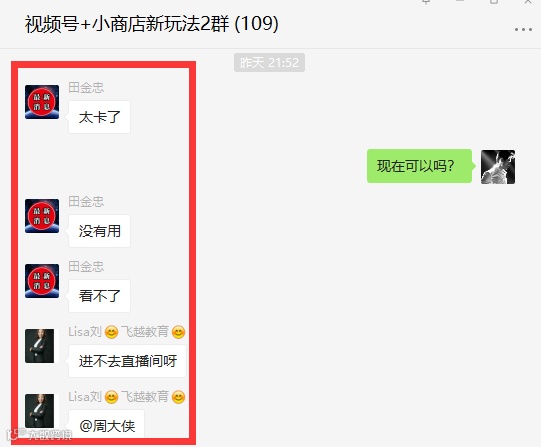Open Lisa刘's avatar beside "进不去直播间呀"
Viewport: 541px width, 447px height.
(x=40, y=346)
